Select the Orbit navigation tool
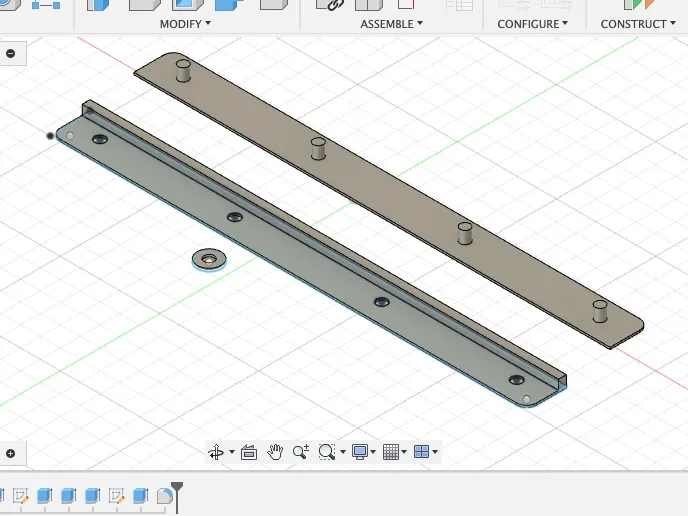The width and height of the screenshot is (688, 516). (x=216, y=452)
